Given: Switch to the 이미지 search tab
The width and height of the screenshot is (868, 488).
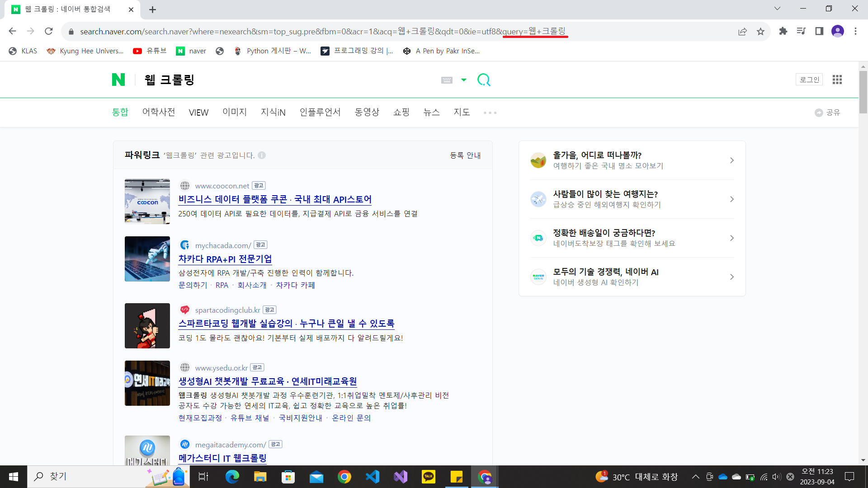Looking at the screenshot, I should 234,112.
